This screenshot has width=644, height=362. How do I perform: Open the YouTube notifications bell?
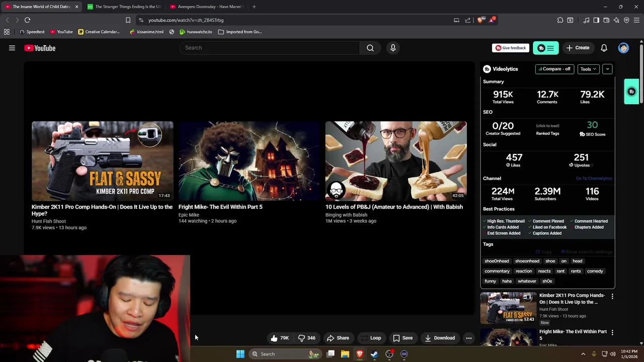coord(604,48)
